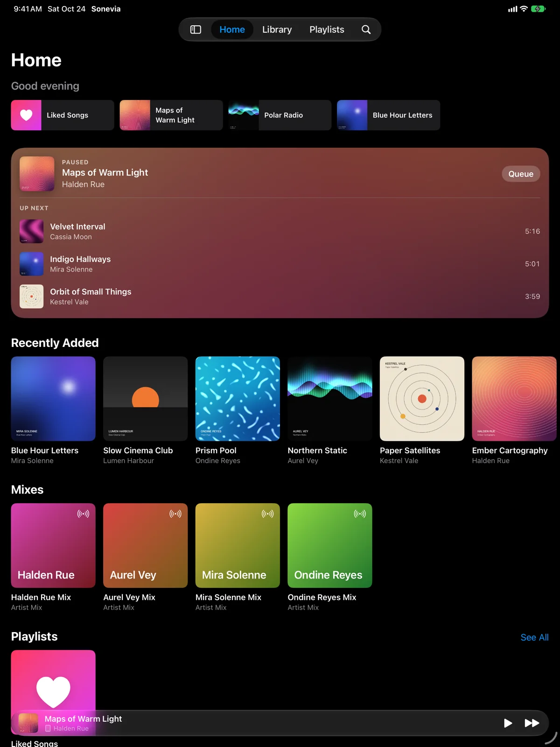Viewport: 560px width, 747px height.
Task: Open the Prism Pool album cover
Action: (x=238, y=399)
